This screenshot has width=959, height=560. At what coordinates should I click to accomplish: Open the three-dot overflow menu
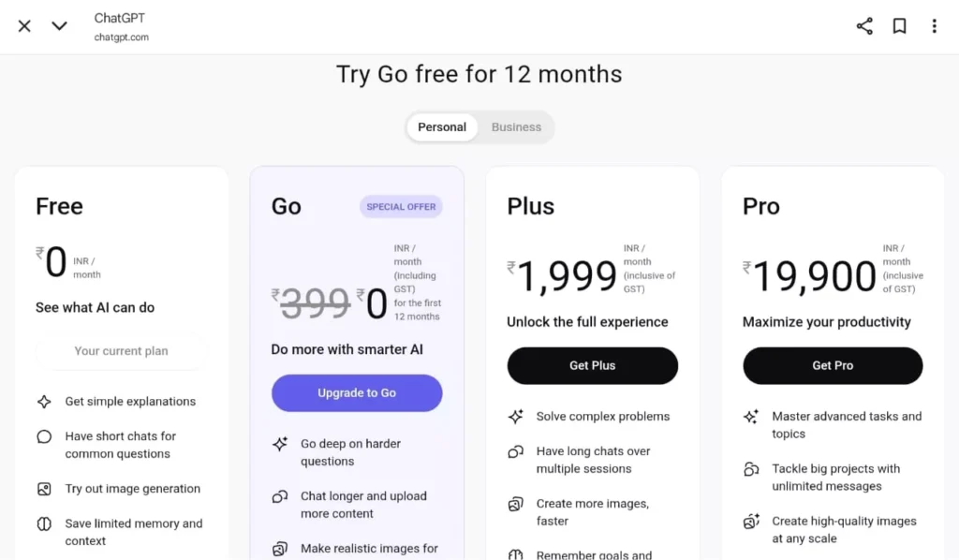coord(935,25)
